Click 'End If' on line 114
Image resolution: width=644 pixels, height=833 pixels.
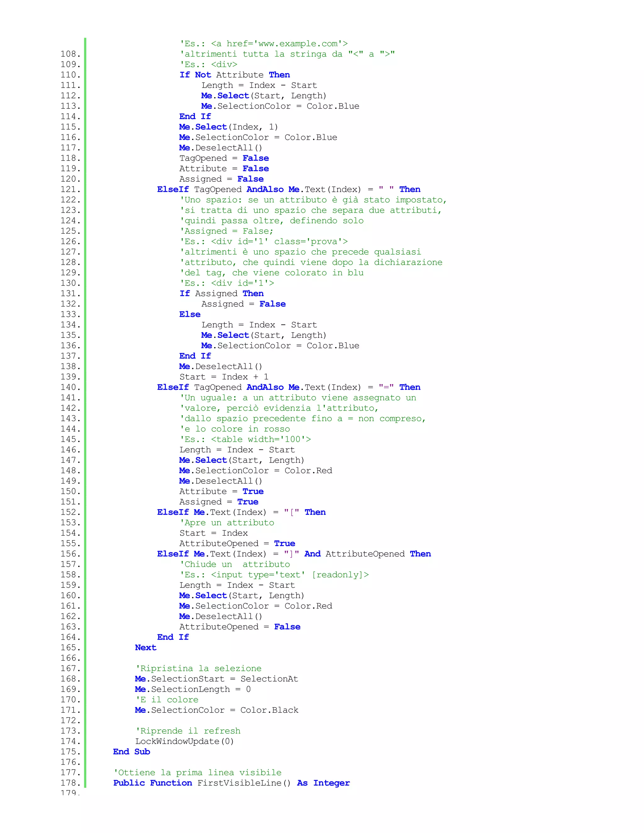tap(195, 117)
